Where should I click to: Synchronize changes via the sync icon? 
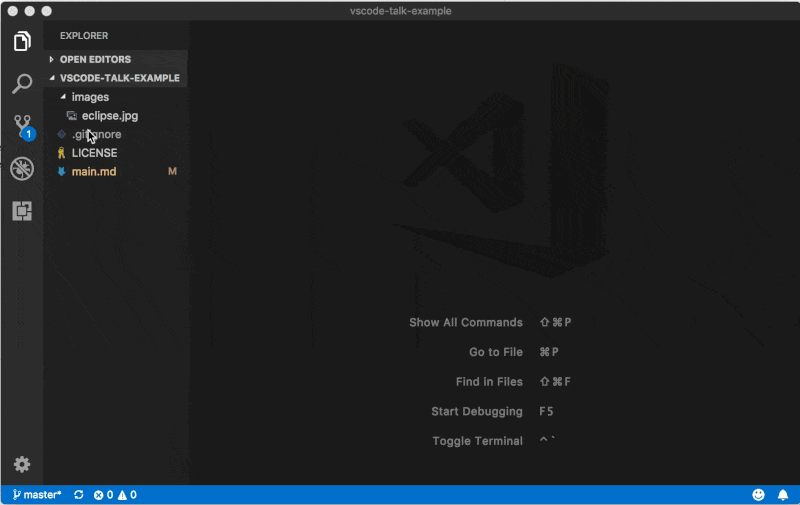(x=79, y=495)
